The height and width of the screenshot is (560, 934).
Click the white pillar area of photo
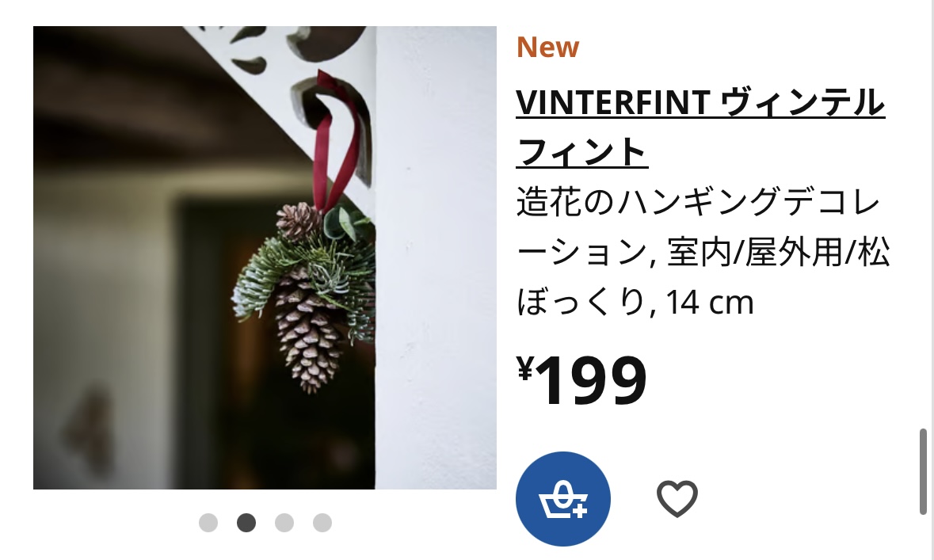pos(436,257)
